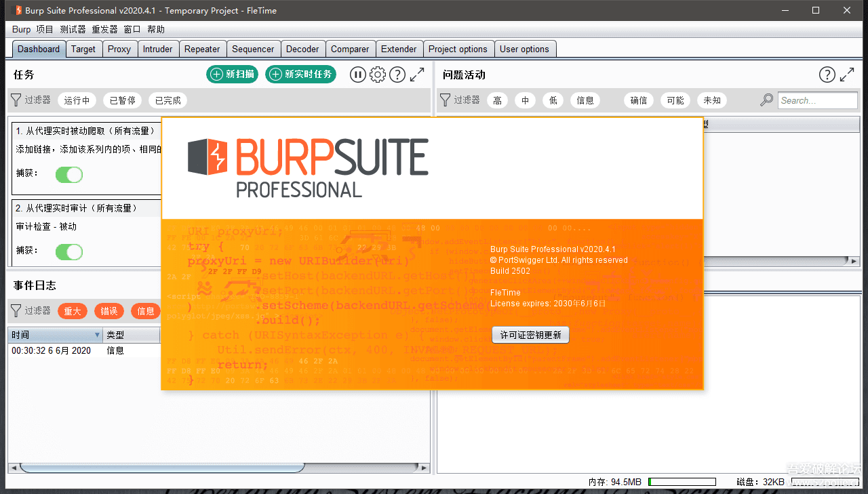
Task: Click the 问题活动 filter funnel icon
Action: pyautogui.click(x=446, y=100)
